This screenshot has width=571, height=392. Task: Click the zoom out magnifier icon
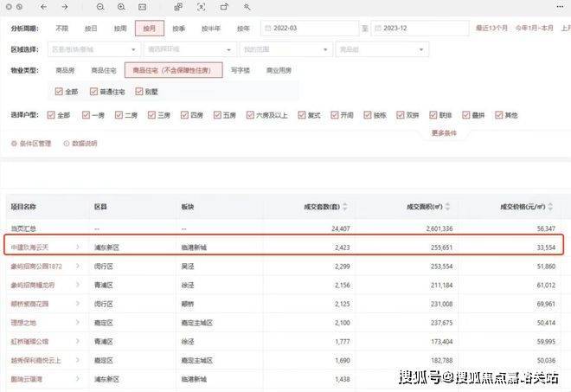click(x=99, y=7)
